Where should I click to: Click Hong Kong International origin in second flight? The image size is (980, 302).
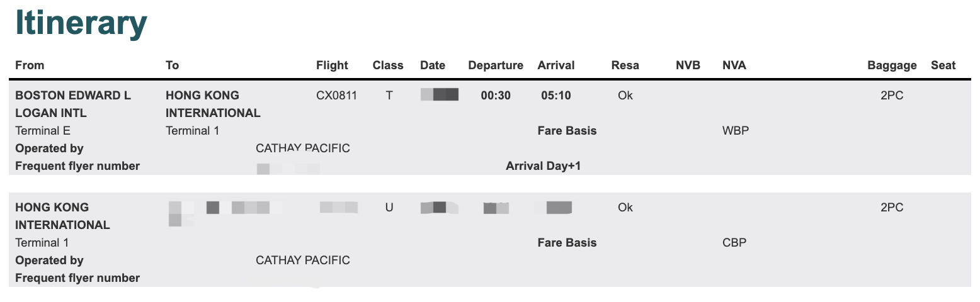pos(62,216)
